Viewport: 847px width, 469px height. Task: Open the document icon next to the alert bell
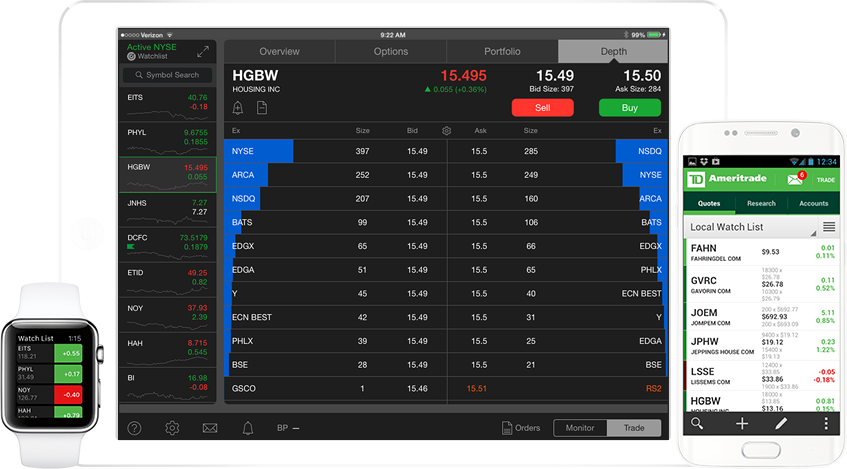pos(262,108)
